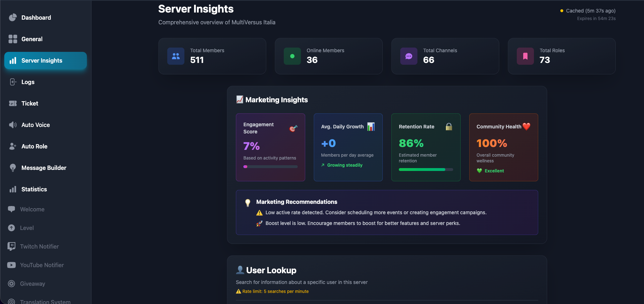Click the Twitch Notifier icon

(11, 246)
